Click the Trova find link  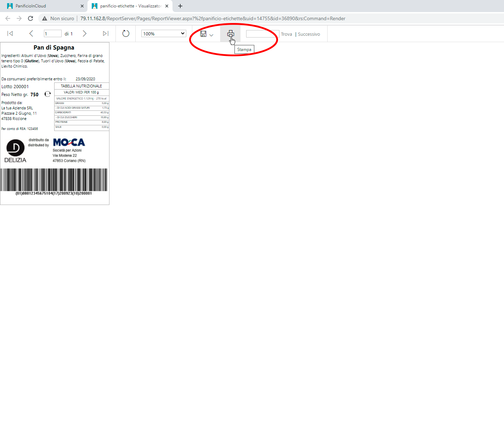286,34
